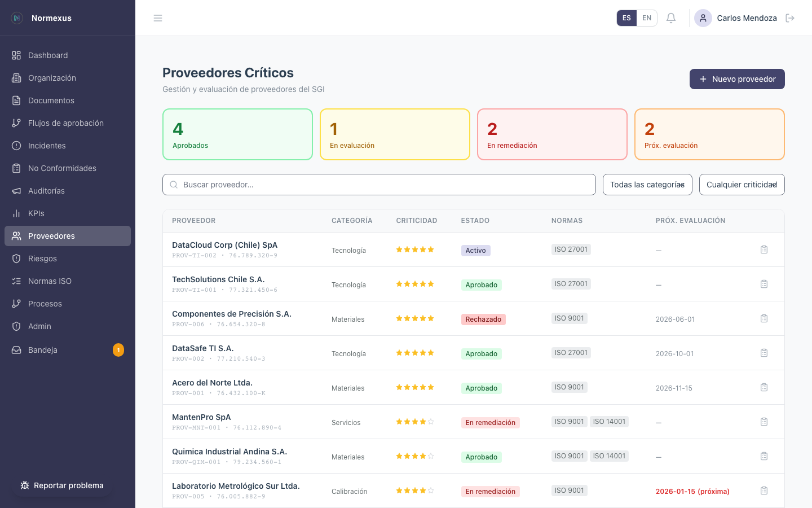Click the notifications bell icon
This screenshot has height=508, width=812.
point(671,18)
